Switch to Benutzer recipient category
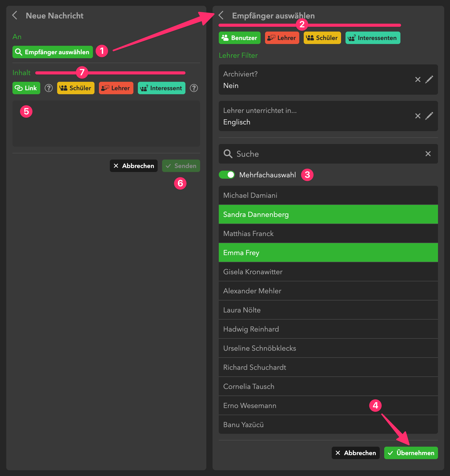The height and width of the screenshot is (476, 450). tap(239, 38)
